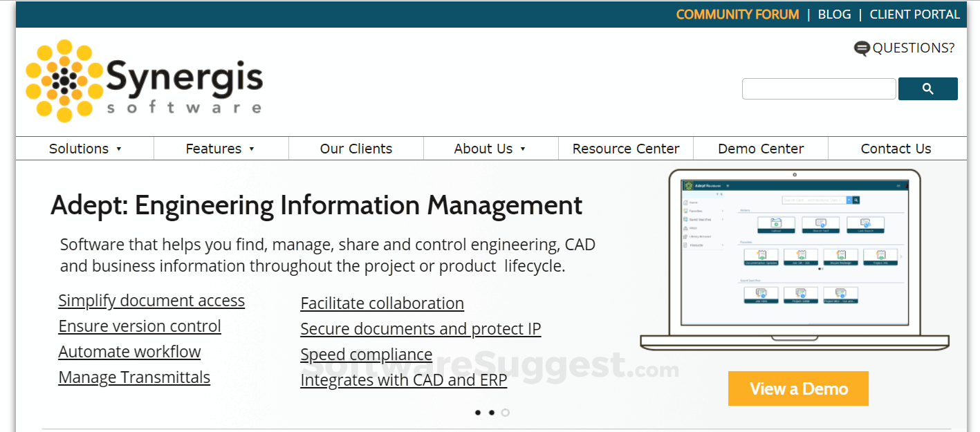This screenshot has width=980, height=432.
Task: Open the Manage Transmittals link
Action: tap(134, 377)
